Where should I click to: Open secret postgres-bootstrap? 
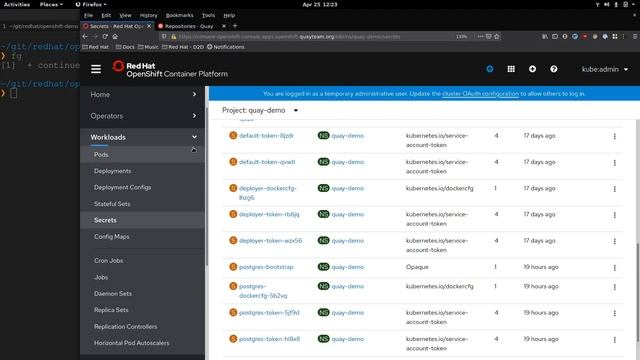click(266, 267)
